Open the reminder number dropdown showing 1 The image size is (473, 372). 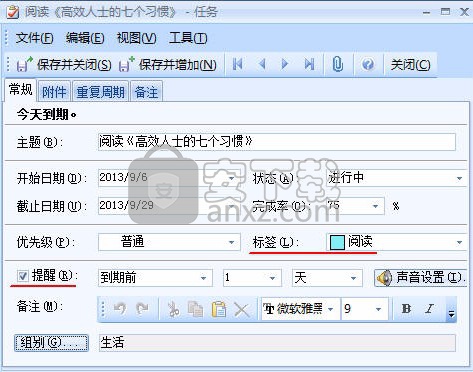click(x=272, y=278)
